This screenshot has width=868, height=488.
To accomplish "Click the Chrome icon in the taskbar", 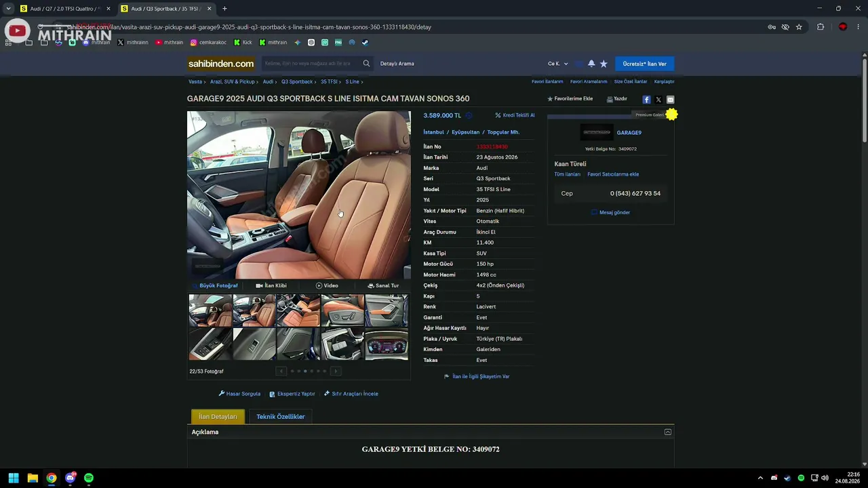I will pyautogui.click(x=52, y=478).
